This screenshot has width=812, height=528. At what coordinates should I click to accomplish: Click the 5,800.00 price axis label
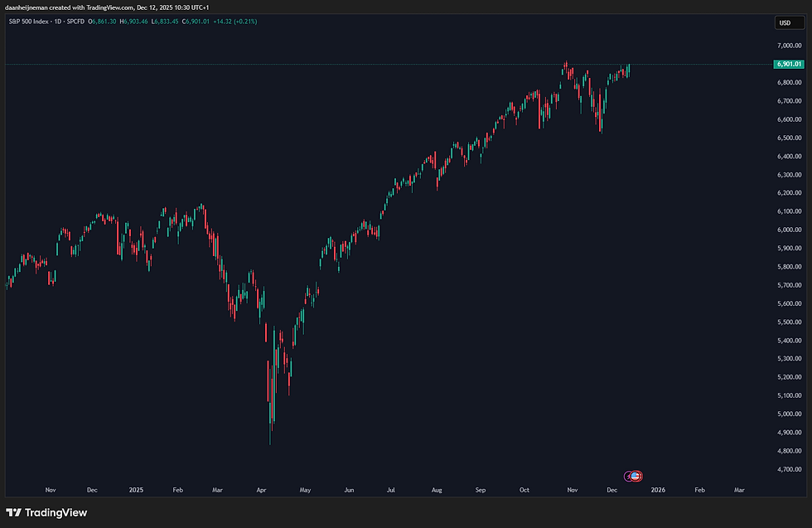pos(789,267)
